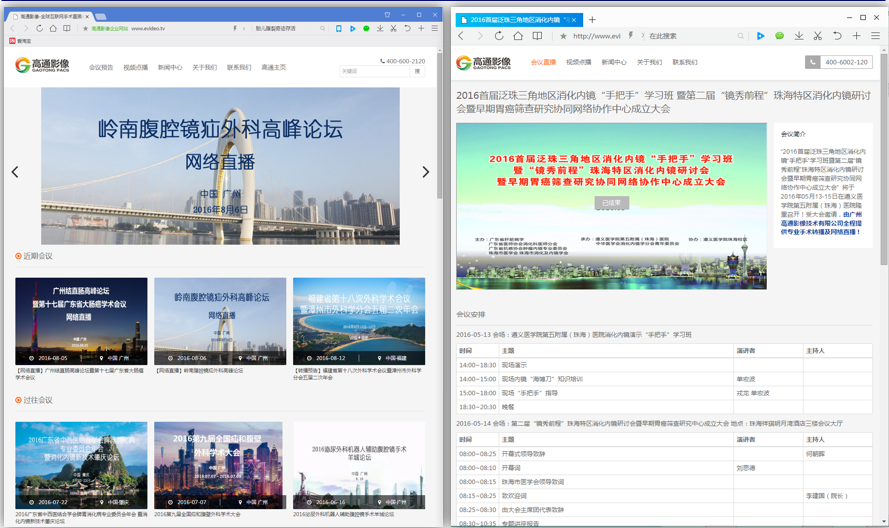Open 2016第九届全国疝和腹壁外科 thumbnail
Image resolution: width=889 pixels, height=528 pixels.
(x=218, y=465)
